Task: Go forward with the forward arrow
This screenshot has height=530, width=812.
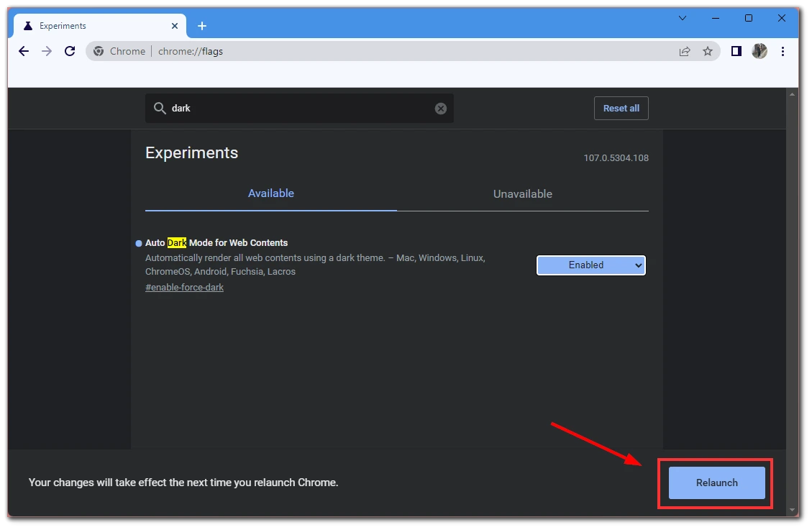Action: point(47,51)
